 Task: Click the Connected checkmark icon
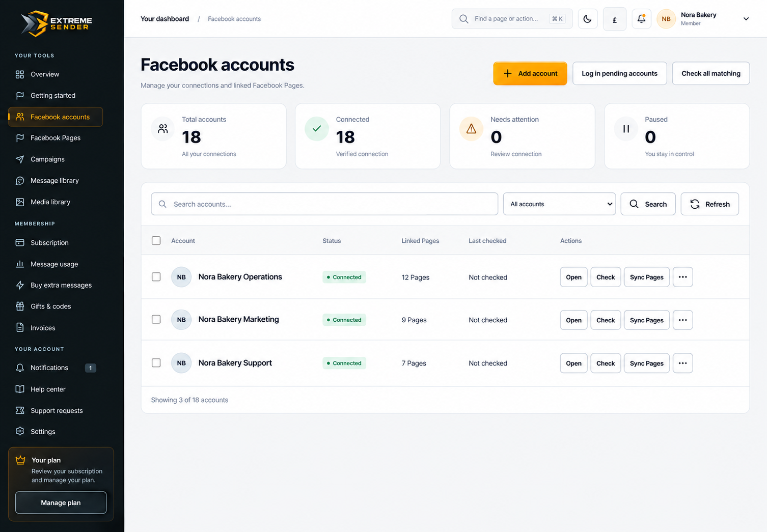(317, 129)
